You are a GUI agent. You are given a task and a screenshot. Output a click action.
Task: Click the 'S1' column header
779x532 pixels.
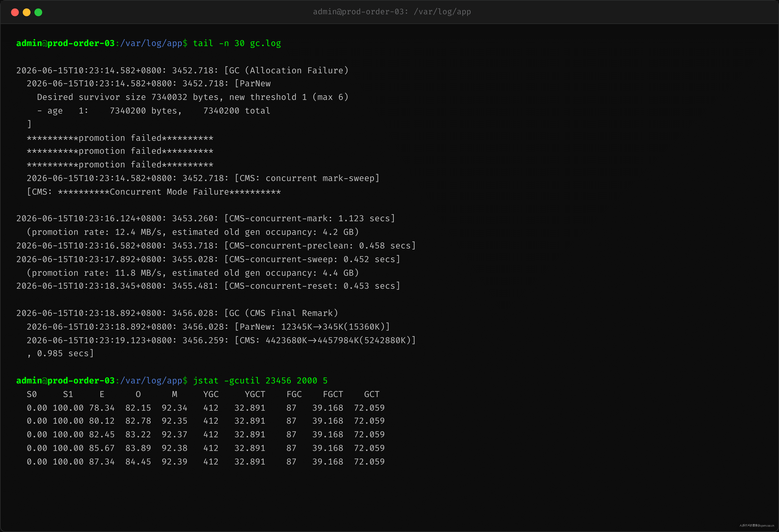68,394
